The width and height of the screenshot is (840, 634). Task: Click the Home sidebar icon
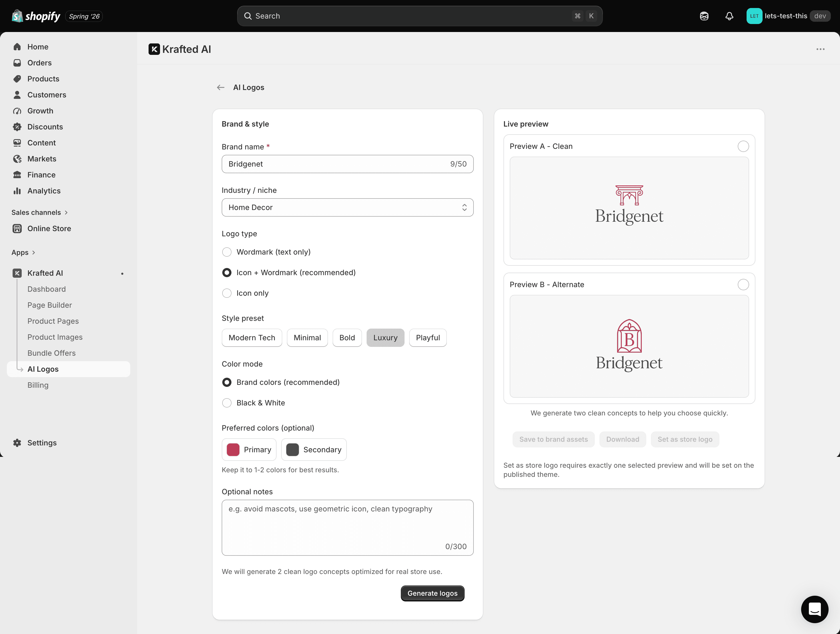pos(17,47)
